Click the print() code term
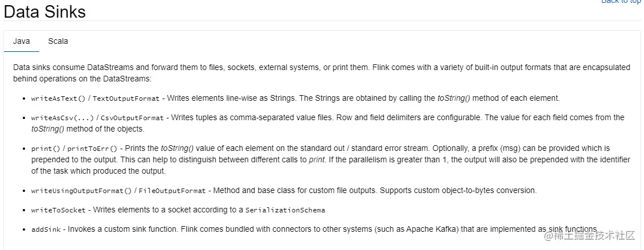Screen dimensions: 644x250 44,149
